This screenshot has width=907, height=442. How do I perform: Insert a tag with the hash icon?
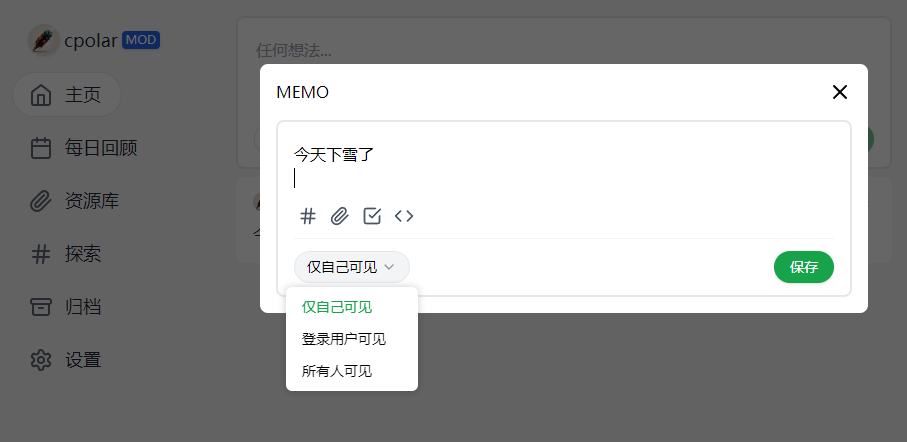308,216
